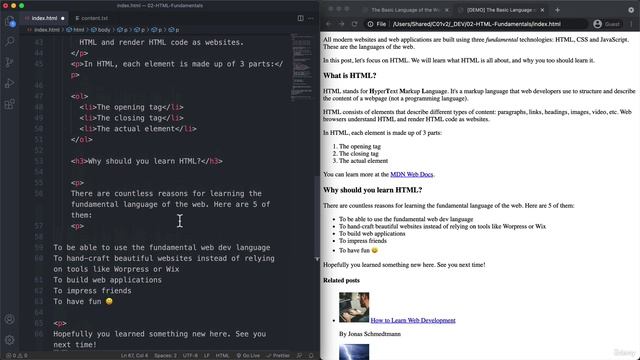Start the Go Live server
Image resolution: width=640 pixels, height=360 pixels.
(248, 356)
